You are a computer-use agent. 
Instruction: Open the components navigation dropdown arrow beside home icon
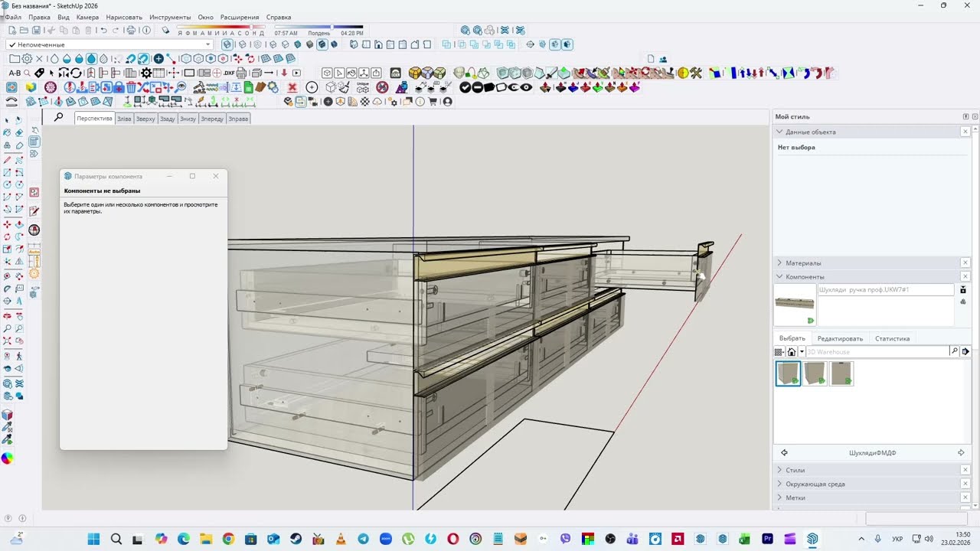(802, 352)
